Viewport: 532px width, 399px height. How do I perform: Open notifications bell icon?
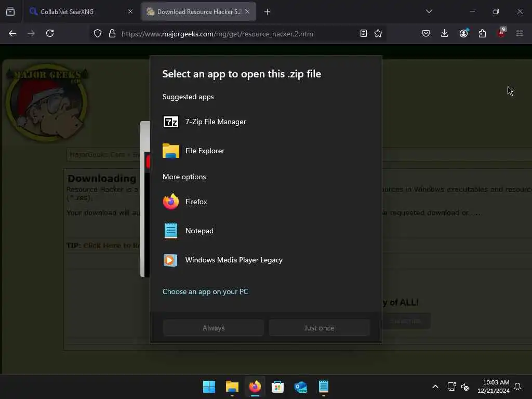click(517, 387)
